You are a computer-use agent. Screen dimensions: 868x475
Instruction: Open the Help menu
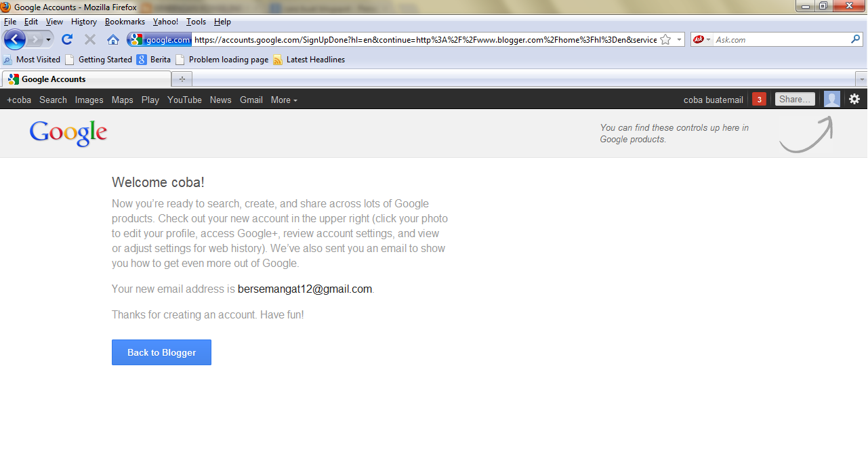click(222, 22)
